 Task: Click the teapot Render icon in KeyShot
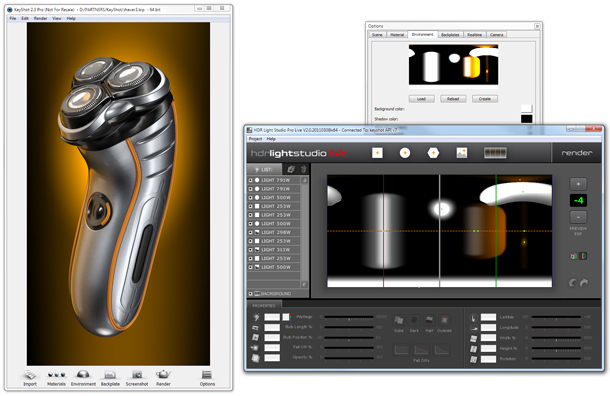click(163, 375)
